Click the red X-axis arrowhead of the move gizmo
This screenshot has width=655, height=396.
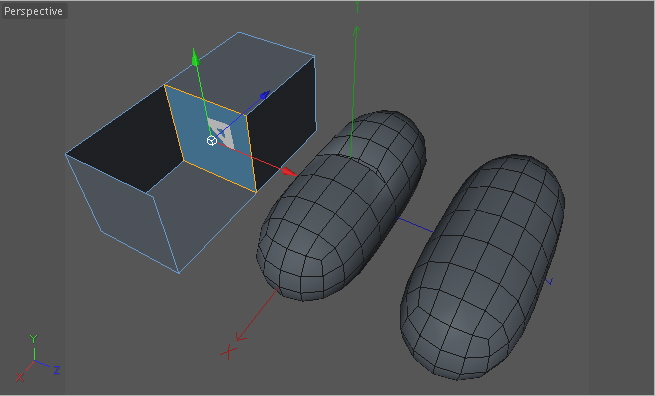289,171
